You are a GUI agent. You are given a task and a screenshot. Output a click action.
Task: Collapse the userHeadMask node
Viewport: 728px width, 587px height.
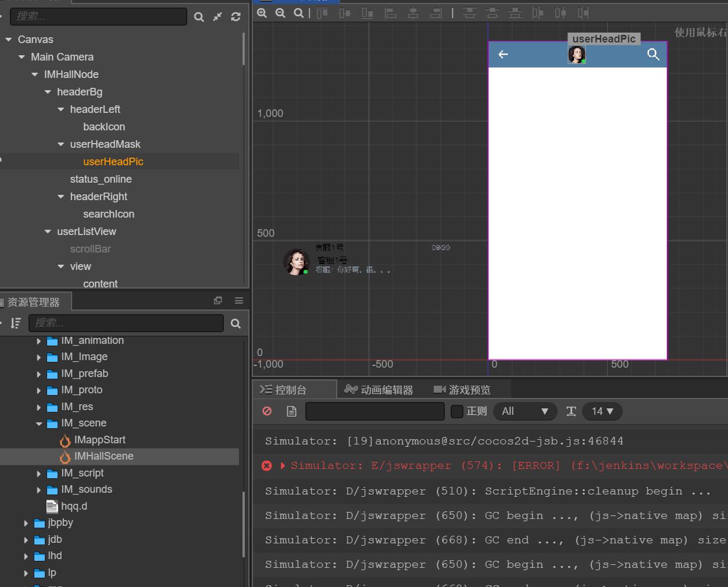point(61,144)
